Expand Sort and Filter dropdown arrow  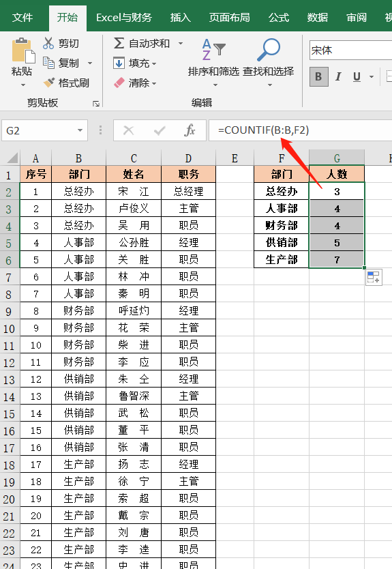pyautogui.click(x=215, y=85)
